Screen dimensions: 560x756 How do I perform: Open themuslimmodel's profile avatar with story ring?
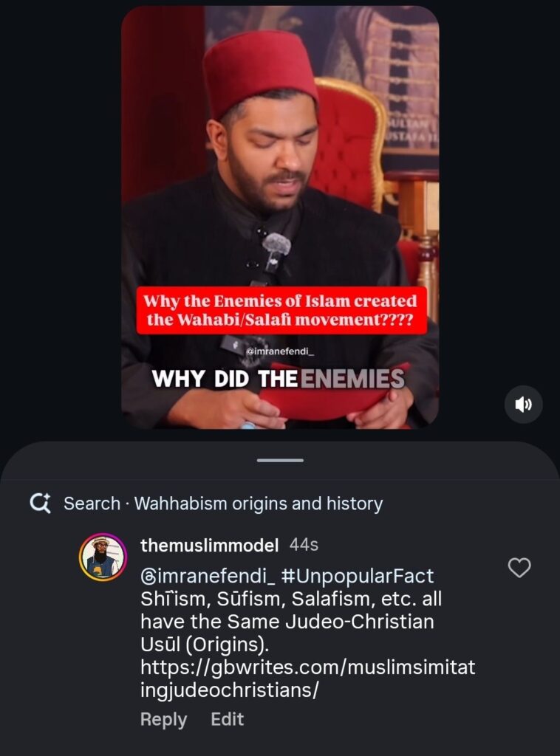coord(103,557)
